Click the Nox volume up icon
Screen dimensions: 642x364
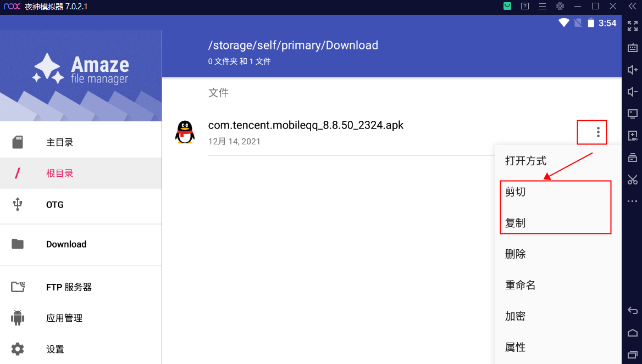click(632, 70)
